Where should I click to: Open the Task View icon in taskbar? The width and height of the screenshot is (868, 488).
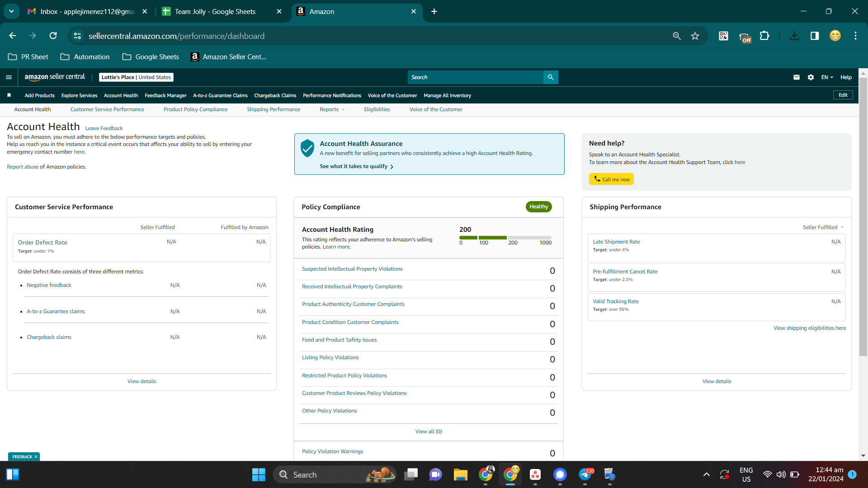[411, 474]
